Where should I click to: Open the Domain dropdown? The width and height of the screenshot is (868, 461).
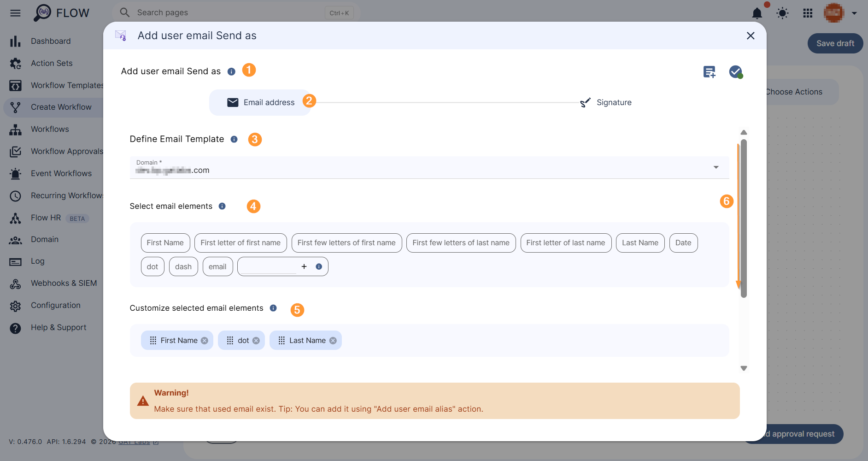[x=429, y=167]
